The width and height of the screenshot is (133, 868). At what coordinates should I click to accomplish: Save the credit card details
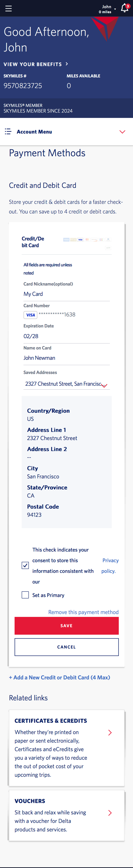tap(66, 626)
